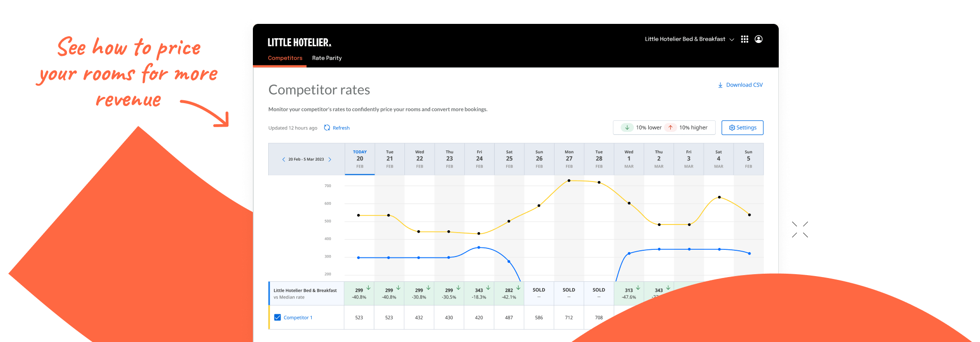Click Competitor 1 rate cell '432'

419,318
